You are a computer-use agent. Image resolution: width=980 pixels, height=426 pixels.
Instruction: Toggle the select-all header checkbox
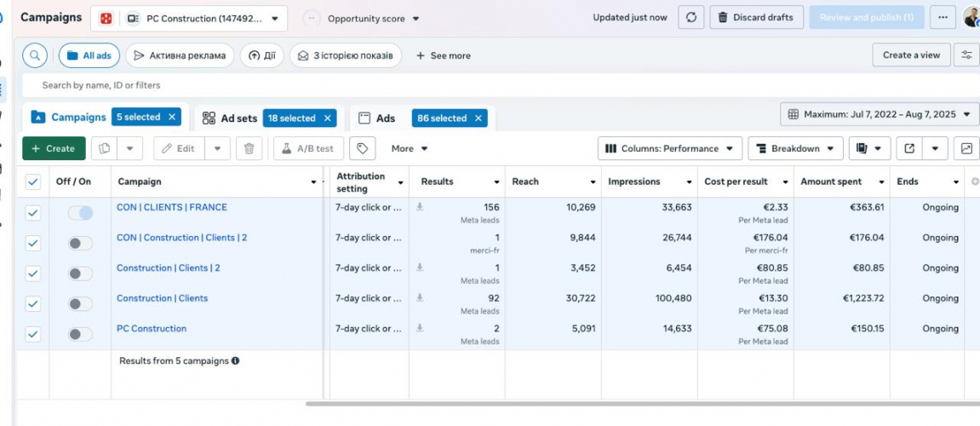pos(32,182)
